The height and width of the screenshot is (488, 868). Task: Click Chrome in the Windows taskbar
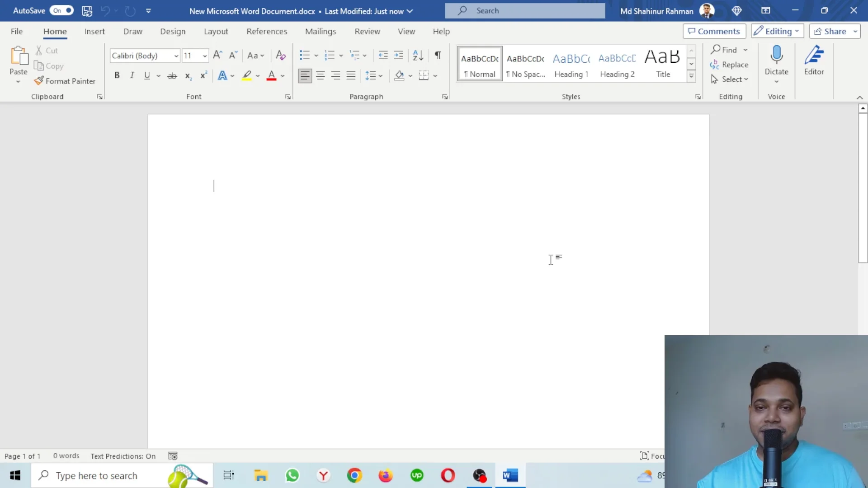pyautogui.click(x=354, y=475)
